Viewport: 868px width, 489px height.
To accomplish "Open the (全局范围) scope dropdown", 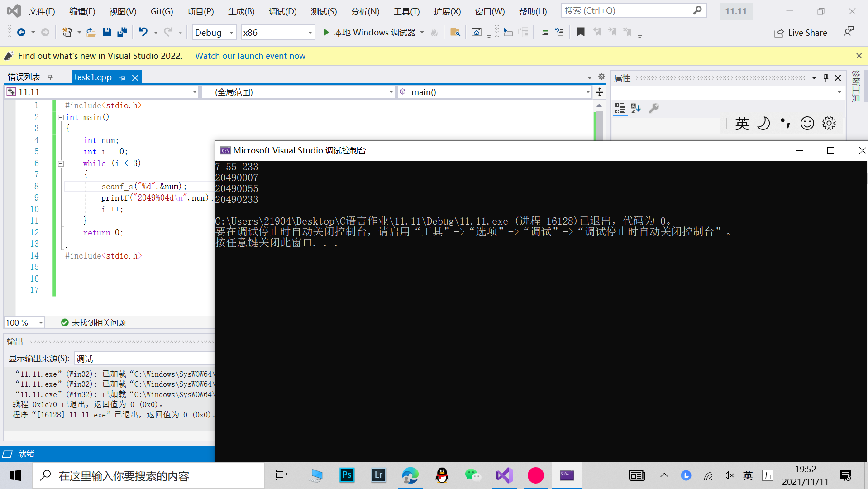I will [x=298, y=92].
